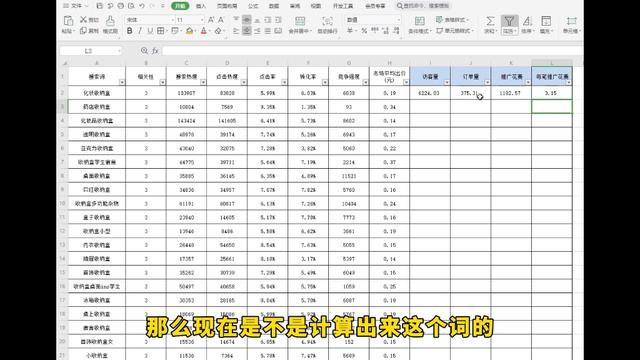This screenshot has width=640, height=360.
Task: Click the 单元格样式 cell style button
Action: (454, 31)
